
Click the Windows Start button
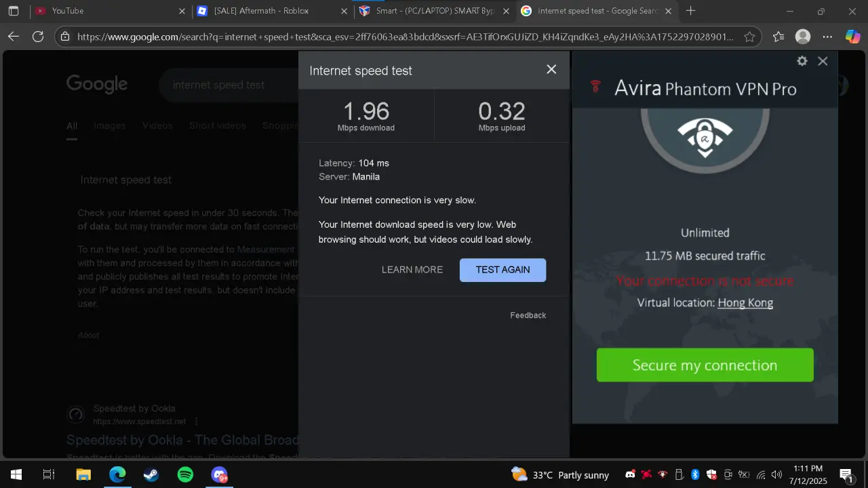[x=16, y=474]
